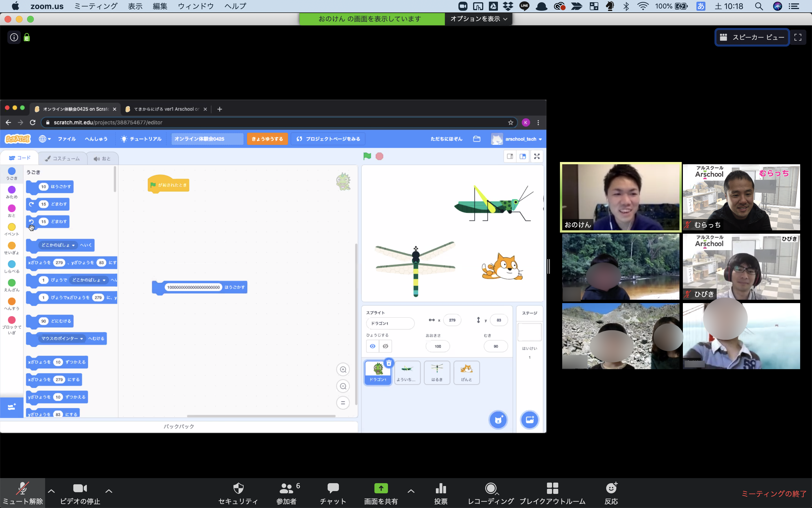Screen dimensions: 812x508
Task: Click the choose a backdrop button
Action: tap(529, 420)
